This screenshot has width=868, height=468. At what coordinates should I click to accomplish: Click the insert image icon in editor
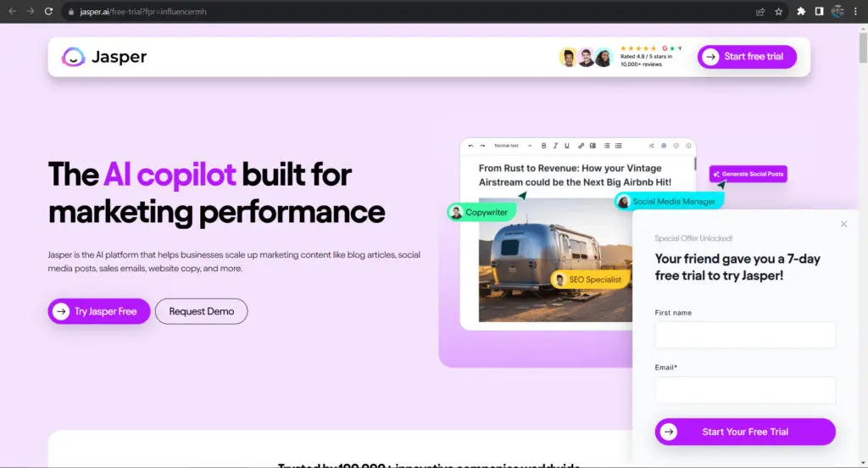click(593, 146)
